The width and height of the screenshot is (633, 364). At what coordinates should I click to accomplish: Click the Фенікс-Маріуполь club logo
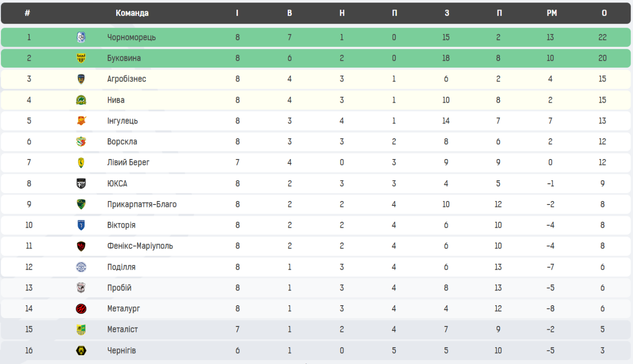pyautogui.click(x=81, y=246)
